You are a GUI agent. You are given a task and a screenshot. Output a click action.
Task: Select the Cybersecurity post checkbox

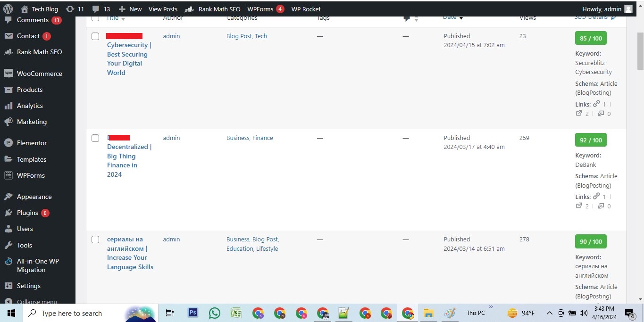coord(95,36)
